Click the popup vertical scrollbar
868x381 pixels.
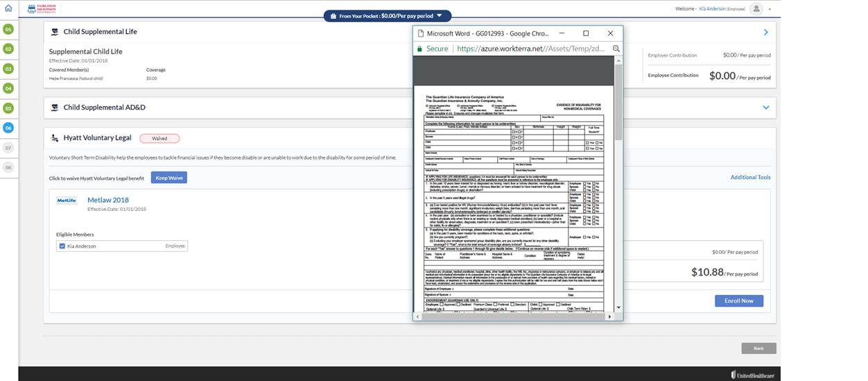click(x=618, y=104)
